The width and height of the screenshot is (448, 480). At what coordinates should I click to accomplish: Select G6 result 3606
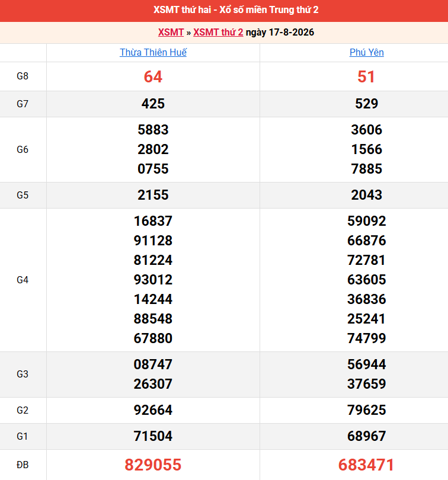click(x=367, y=130)
